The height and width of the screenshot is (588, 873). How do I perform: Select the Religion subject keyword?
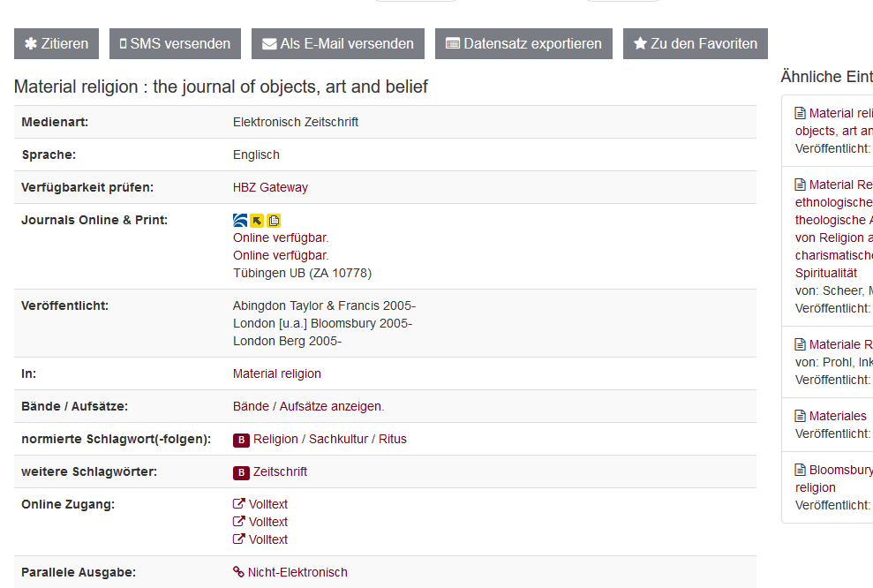click(x=275, y=440)
